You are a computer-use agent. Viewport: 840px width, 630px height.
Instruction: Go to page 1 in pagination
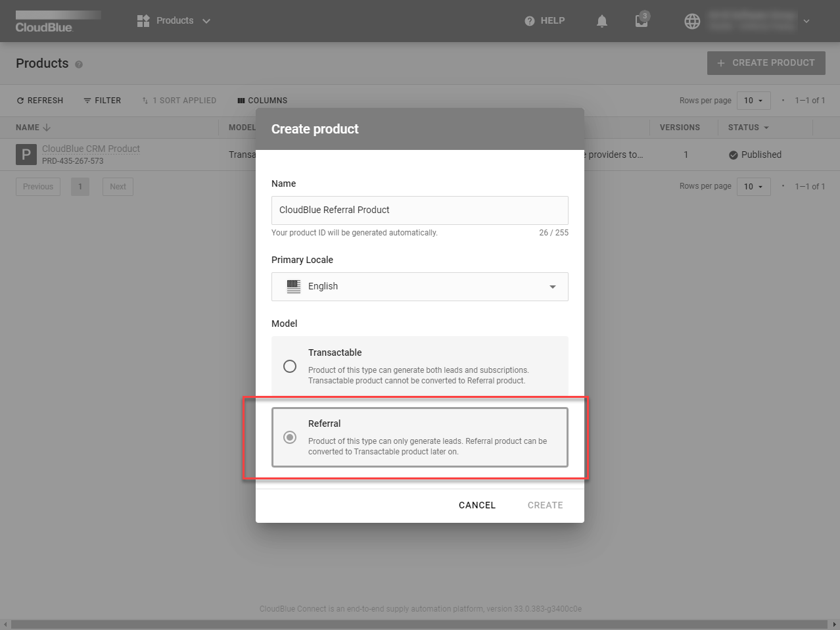pos(80,187)
